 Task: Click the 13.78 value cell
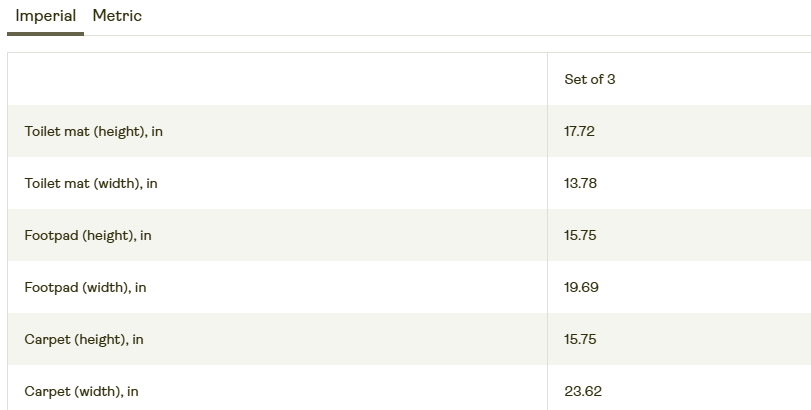[580, 184]
